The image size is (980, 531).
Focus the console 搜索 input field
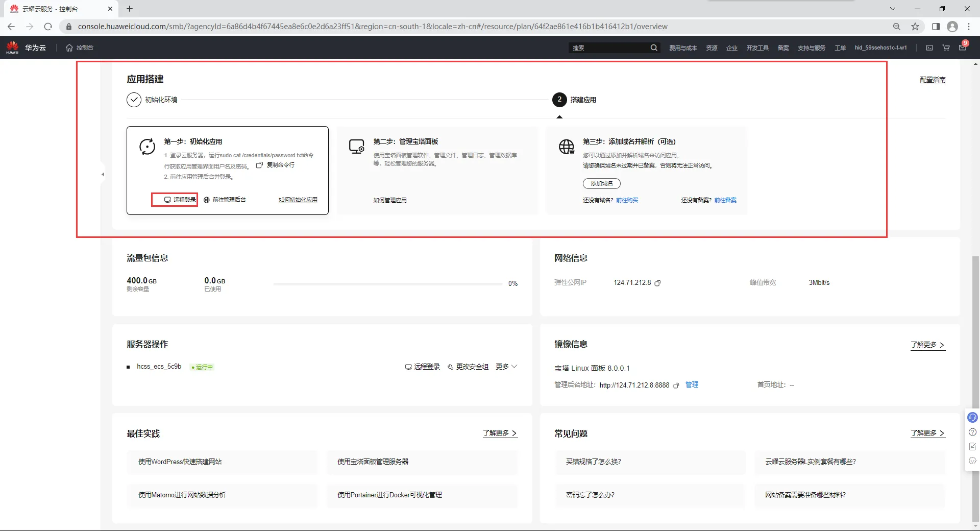coord(609,47)
